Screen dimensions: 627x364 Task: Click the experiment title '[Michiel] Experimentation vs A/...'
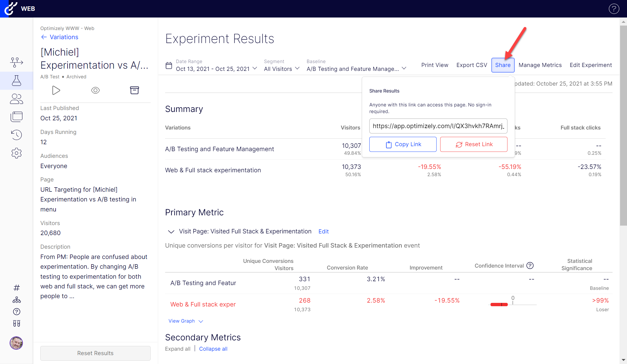coord(94,59)
